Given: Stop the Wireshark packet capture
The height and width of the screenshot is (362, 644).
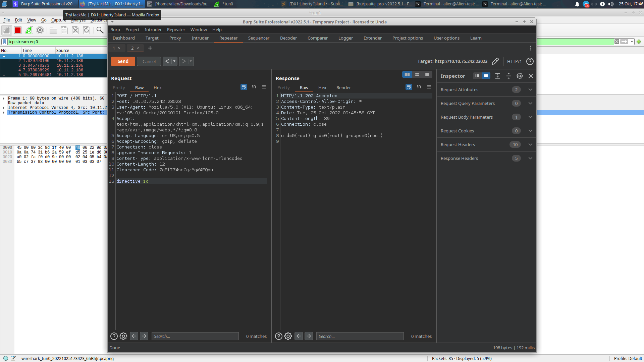Looking at the screenshot, I should (18, 30).
